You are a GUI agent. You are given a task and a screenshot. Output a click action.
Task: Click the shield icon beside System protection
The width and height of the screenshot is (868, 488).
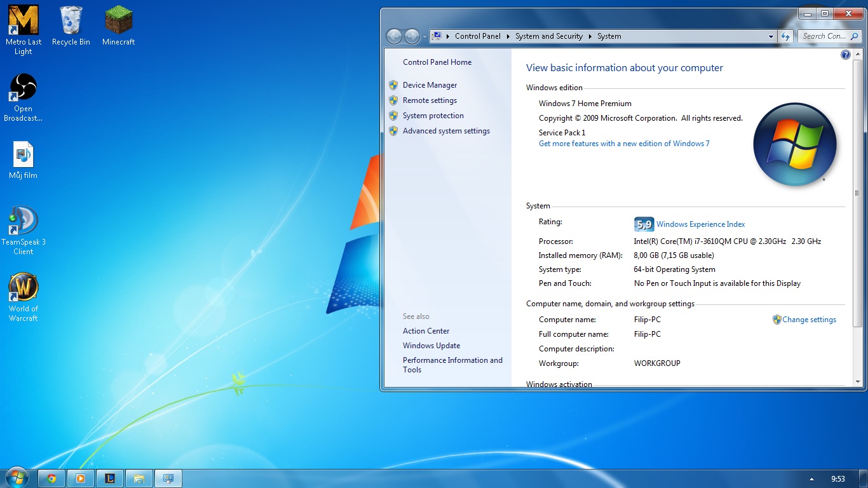(x=393, y=116)
